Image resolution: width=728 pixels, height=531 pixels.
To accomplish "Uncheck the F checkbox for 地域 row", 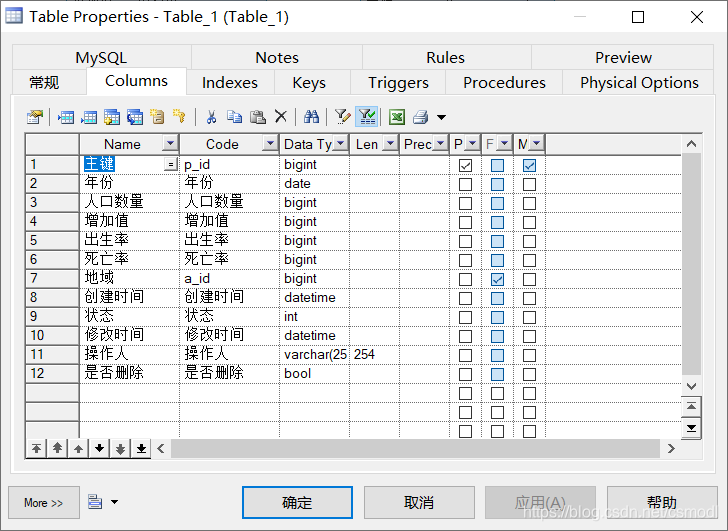I will point(497,279).
